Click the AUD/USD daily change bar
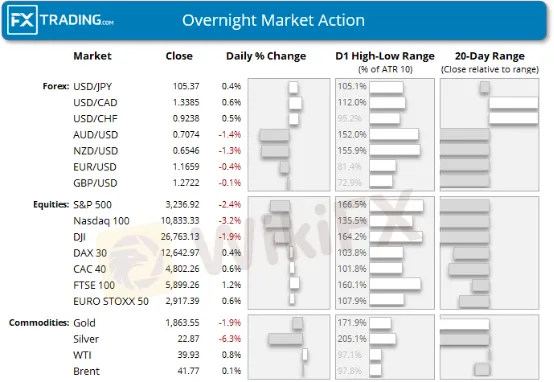The image size is (554, 382). (x=274, y=135)
